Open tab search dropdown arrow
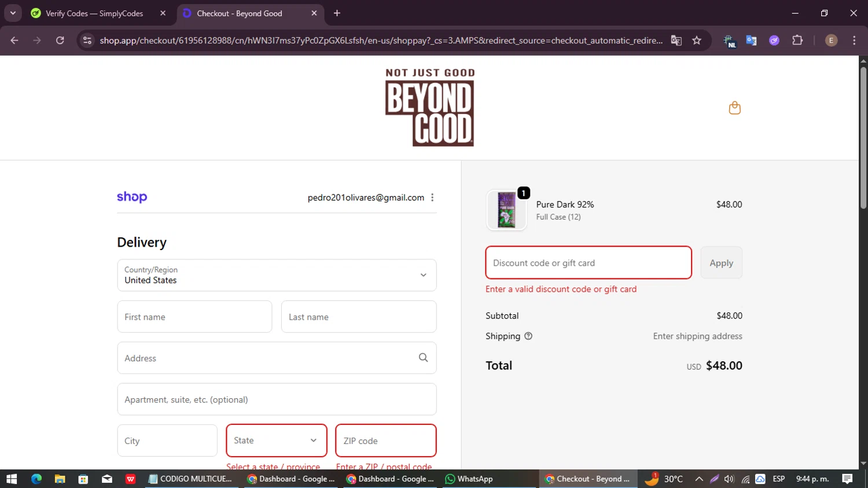 tap(13, 13)
